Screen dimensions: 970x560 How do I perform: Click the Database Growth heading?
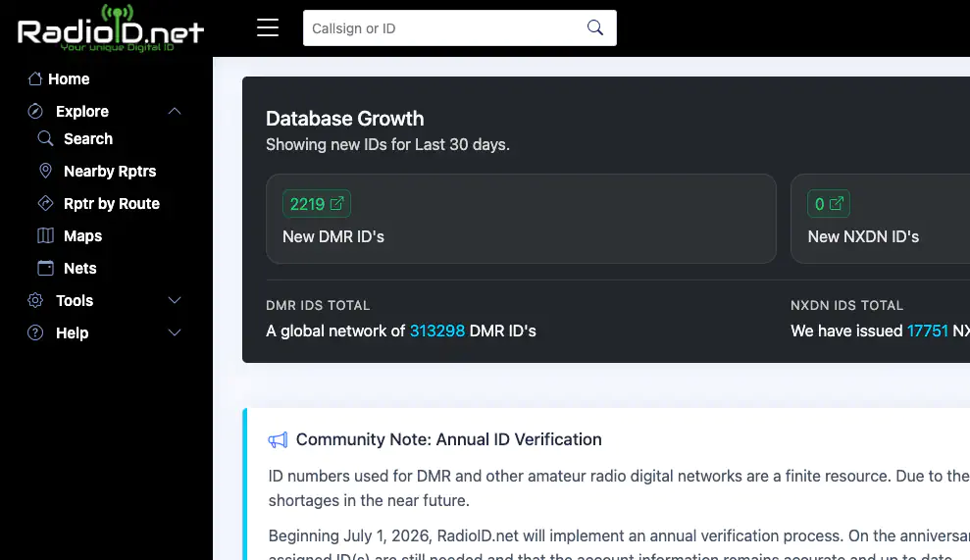point(344,119)
